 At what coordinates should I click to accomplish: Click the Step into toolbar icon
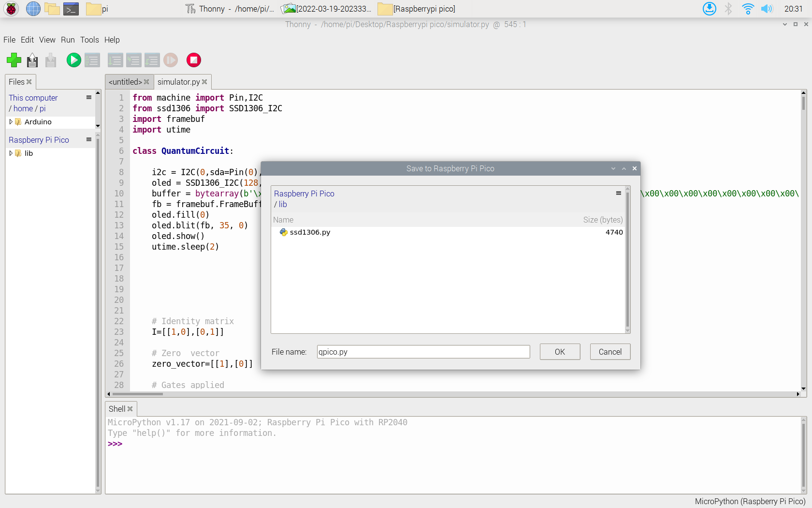click(x=133, y=60)
